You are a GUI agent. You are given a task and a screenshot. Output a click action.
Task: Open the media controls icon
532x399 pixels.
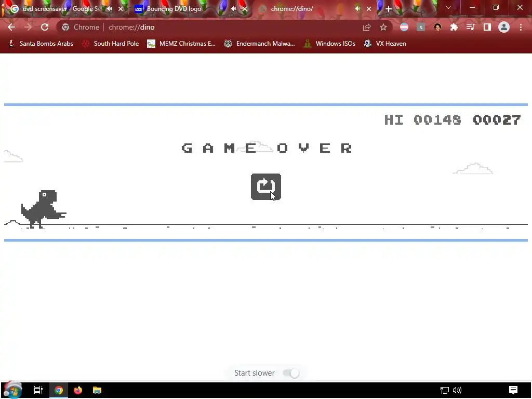tap(470, 27)
